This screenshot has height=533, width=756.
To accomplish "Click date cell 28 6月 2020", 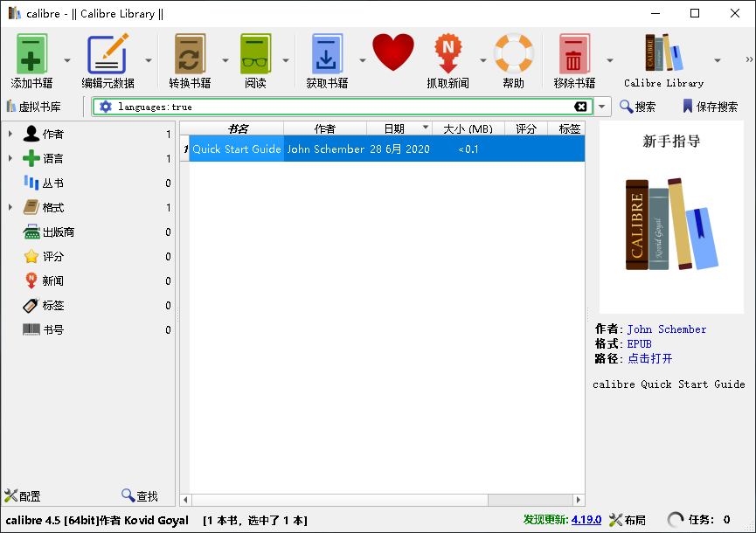I will click(x=399, y=149).
